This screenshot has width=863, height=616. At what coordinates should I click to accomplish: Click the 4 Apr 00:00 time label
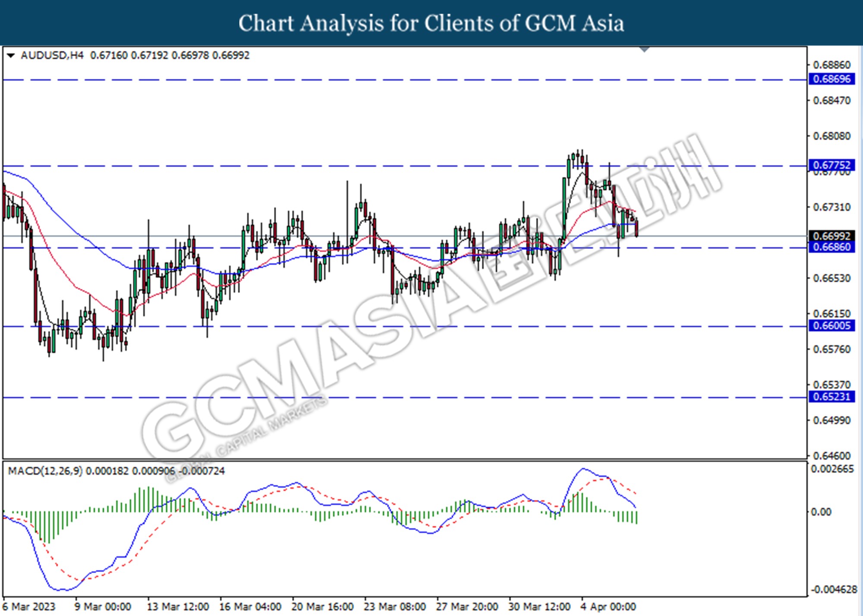coord(608,607)
